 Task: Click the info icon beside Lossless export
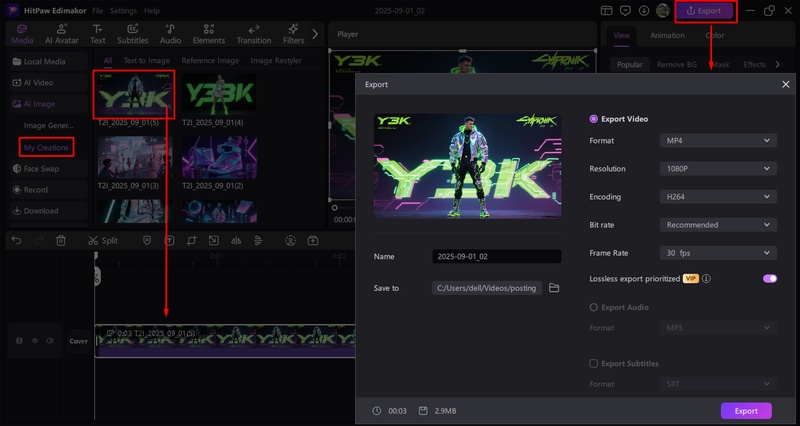coord(706,279)
